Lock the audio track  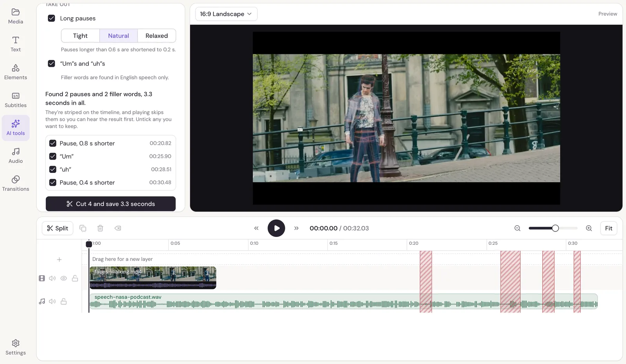click(x=64, y=301)
